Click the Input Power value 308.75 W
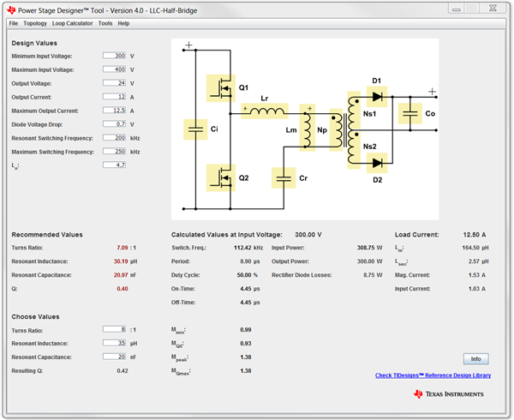 click(369, 248)
